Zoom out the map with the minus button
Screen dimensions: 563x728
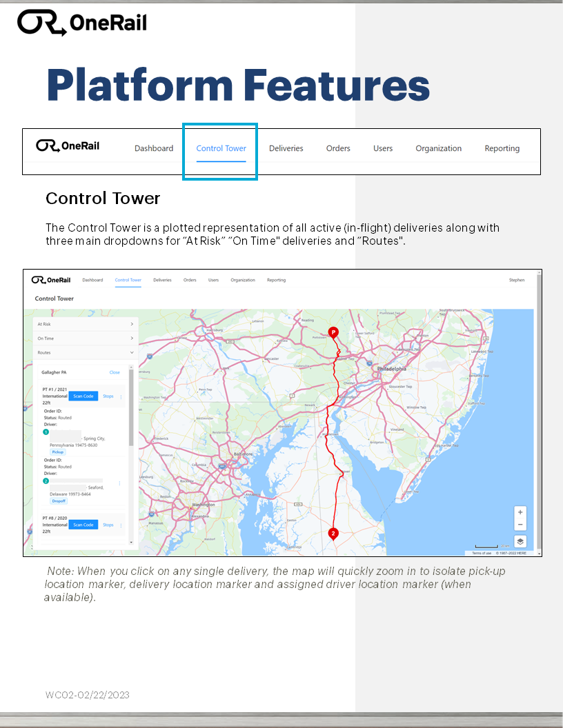tap(520, 525)
